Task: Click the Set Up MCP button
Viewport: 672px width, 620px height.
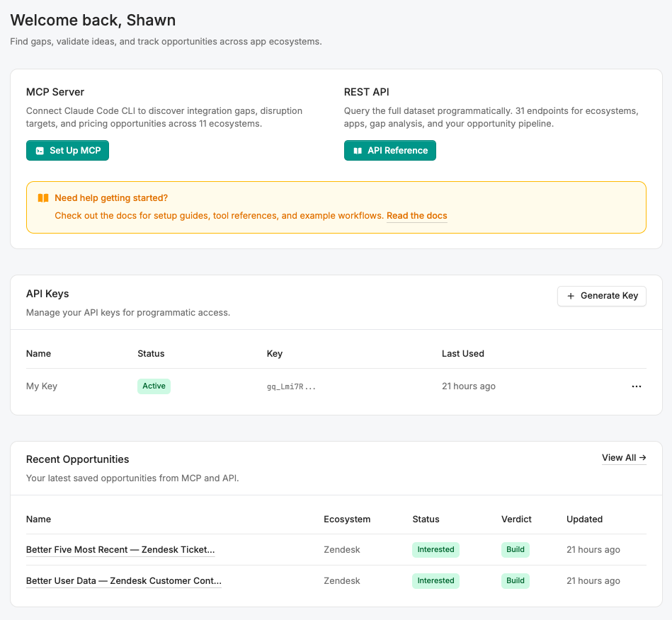Action: (x=67, y=151)
